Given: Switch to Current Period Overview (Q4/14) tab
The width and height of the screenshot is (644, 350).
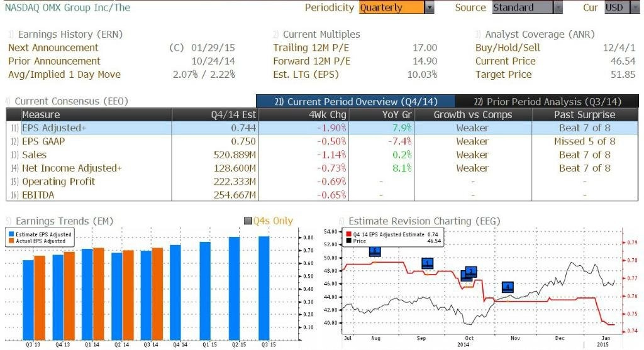Looking at the screenshot, I should 355,101.
